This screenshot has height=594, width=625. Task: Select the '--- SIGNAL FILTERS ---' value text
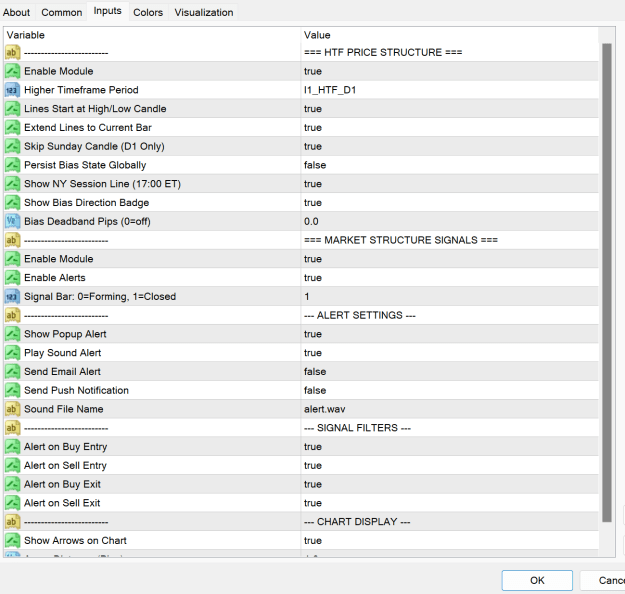pyautogui.click(x=357, y=428)
